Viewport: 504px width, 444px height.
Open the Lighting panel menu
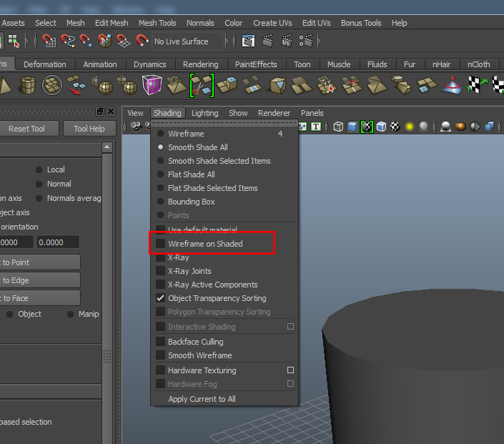tap(204, 113)
